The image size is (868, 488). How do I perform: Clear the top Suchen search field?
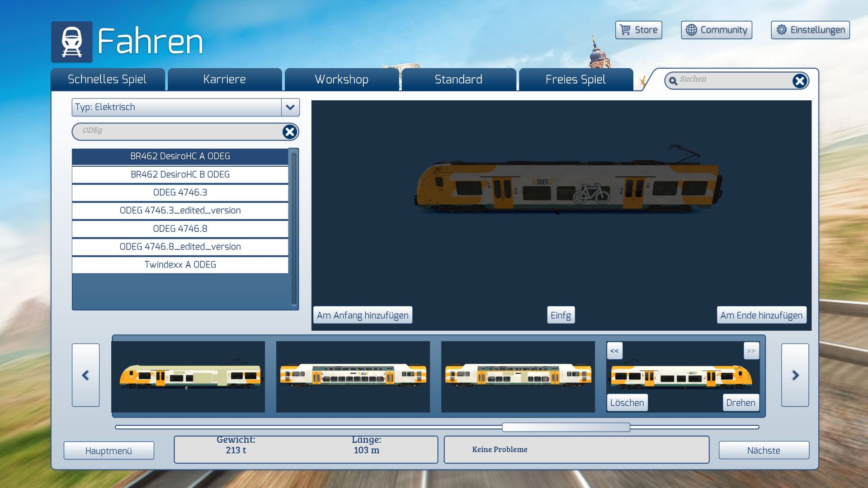click(799, 81)
